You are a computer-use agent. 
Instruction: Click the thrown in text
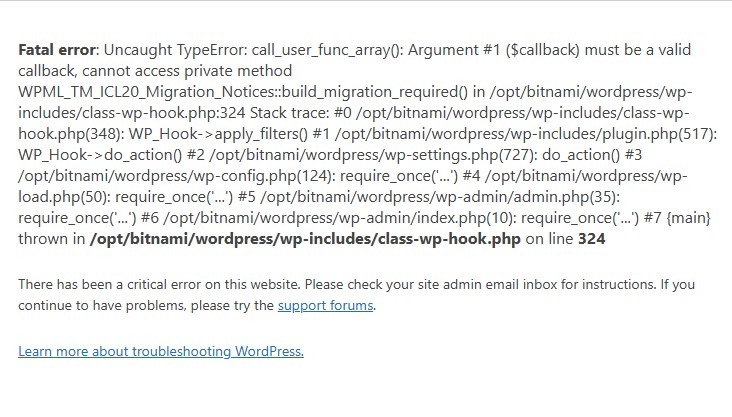(x=51, y=239)
